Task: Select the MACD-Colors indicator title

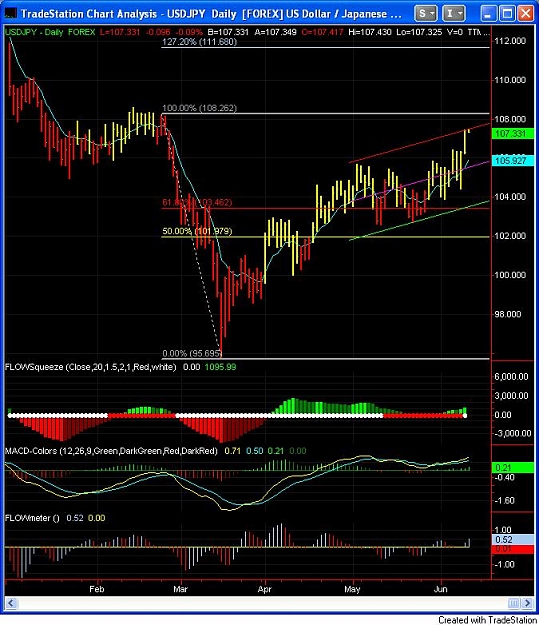Action: [111, 451]
